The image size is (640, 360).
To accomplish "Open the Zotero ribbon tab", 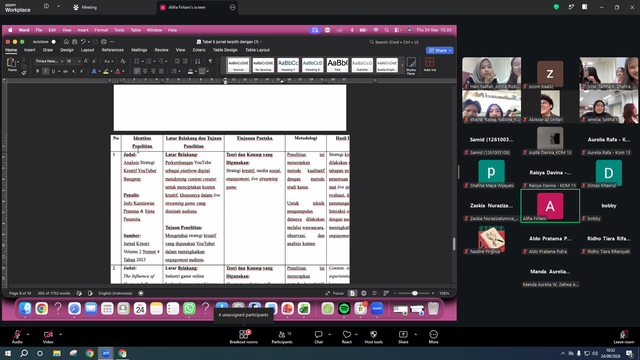I will (199, 50).
